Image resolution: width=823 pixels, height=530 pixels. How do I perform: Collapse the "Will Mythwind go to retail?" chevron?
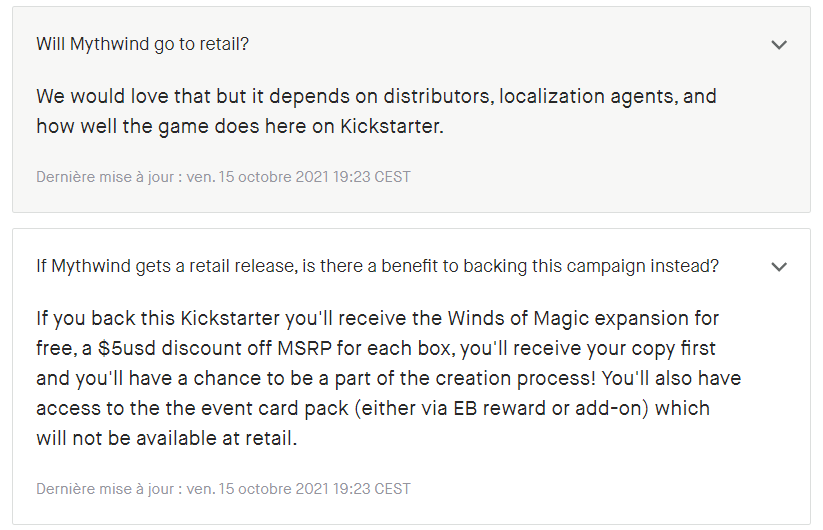coord(779,45)
